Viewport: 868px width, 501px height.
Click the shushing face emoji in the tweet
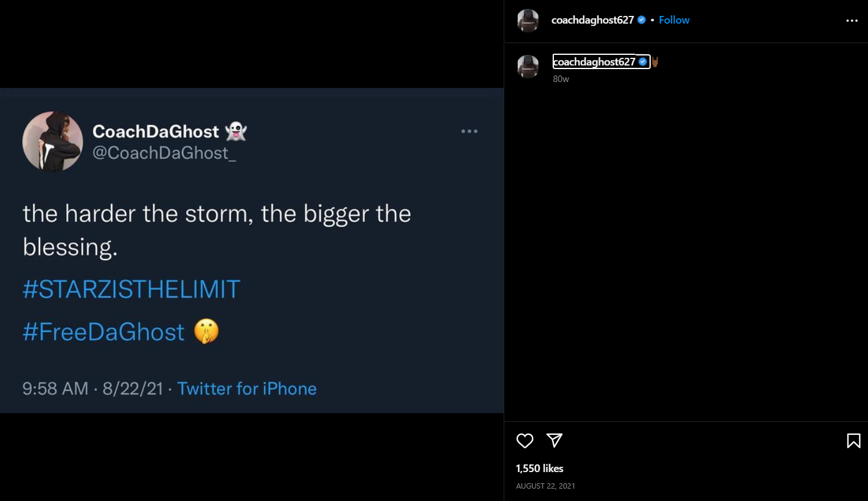point(206,331)
